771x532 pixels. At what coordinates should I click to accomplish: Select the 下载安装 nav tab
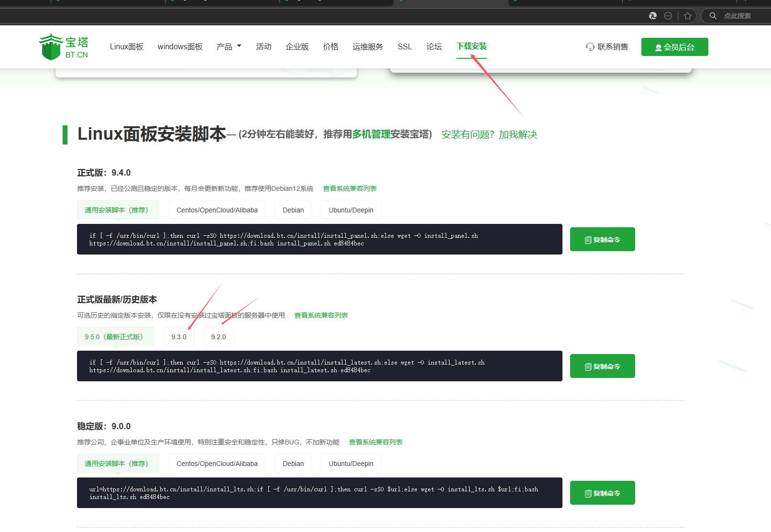pyautogui.click(x=472, y=46)
